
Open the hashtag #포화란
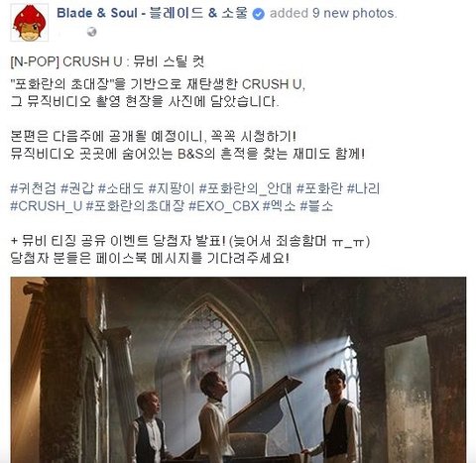[319, 188]
